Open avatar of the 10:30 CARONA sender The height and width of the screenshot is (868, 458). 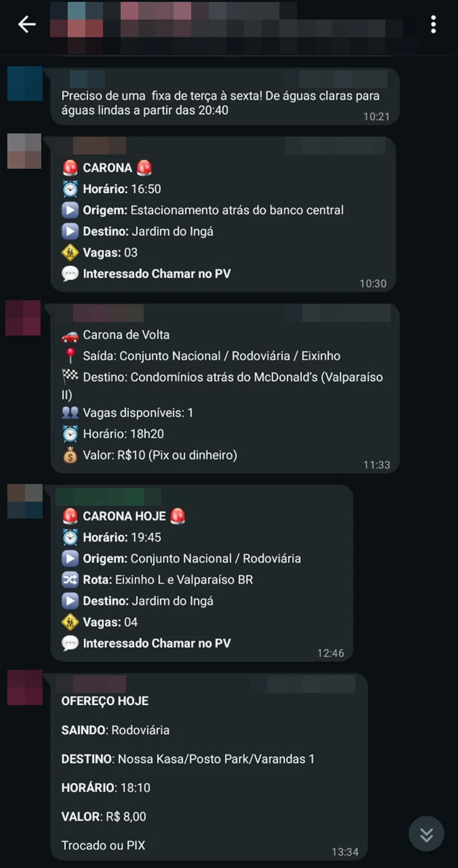(24, 151)
